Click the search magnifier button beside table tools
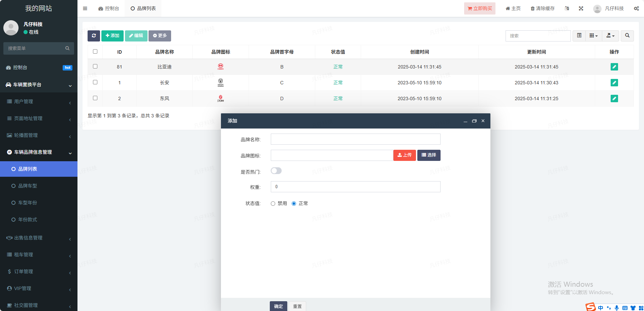Viewport: 644px width, 311px height. (x=627, y=36)
